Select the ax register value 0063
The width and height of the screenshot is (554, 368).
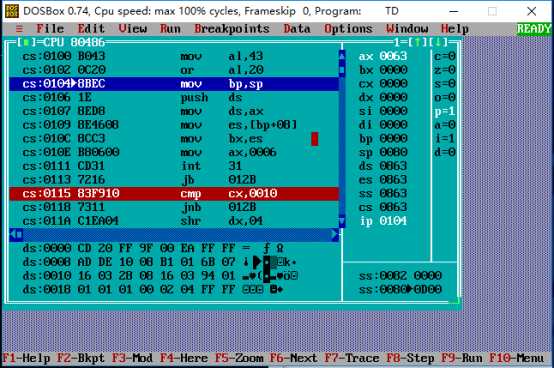393,56
